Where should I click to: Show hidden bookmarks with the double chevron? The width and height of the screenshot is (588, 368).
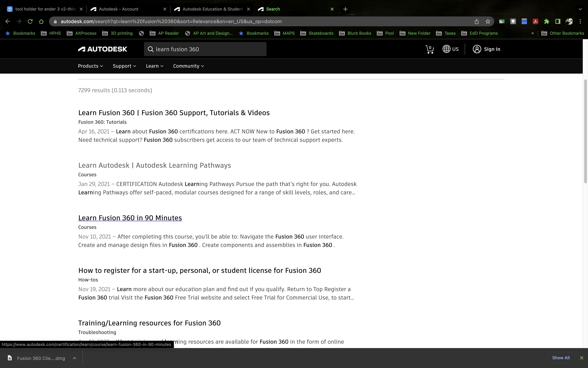coord(532,33)
